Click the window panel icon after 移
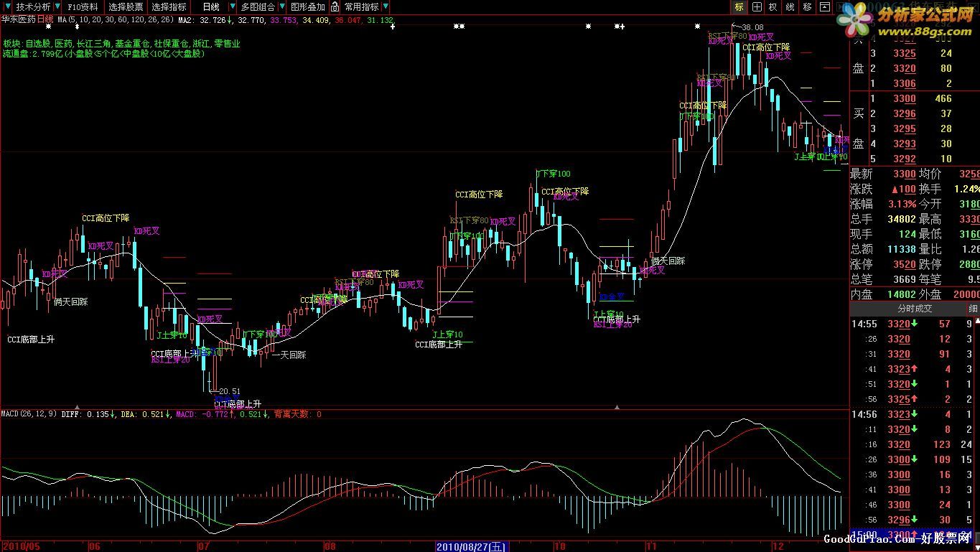This screenshot has width=980, height=552. click(x=825, y=7)
